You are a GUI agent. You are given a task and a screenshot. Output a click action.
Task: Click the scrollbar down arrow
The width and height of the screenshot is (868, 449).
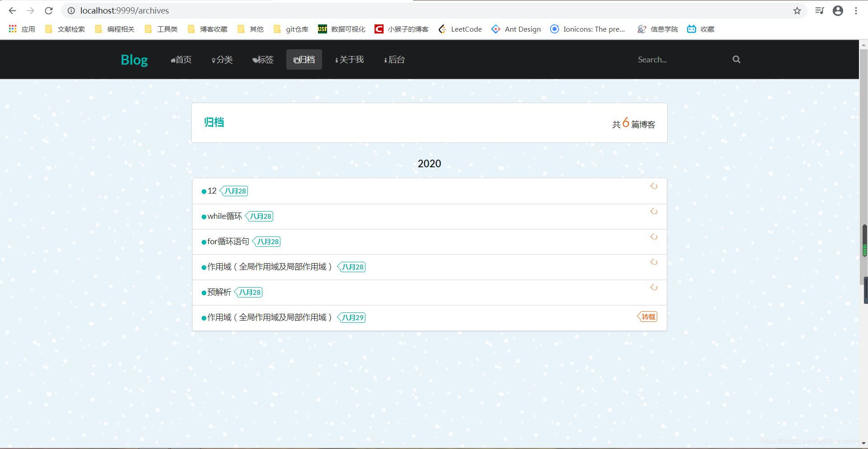863,444
